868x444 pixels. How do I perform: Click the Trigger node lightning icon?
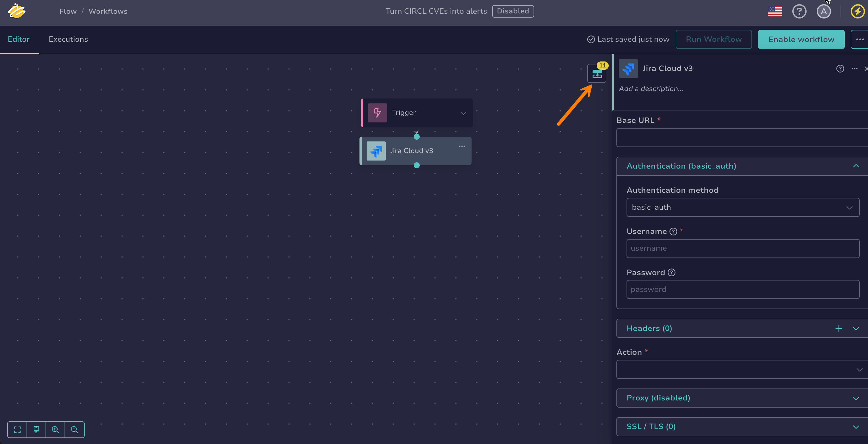click(377, 113)
